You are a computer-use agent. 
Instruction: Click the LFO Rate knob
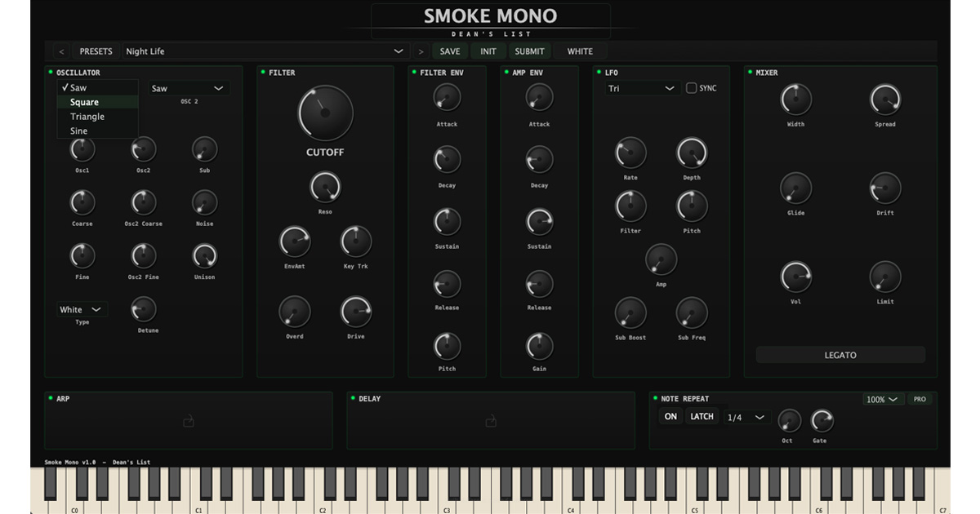pyautogui.click(x=629, y=151)
